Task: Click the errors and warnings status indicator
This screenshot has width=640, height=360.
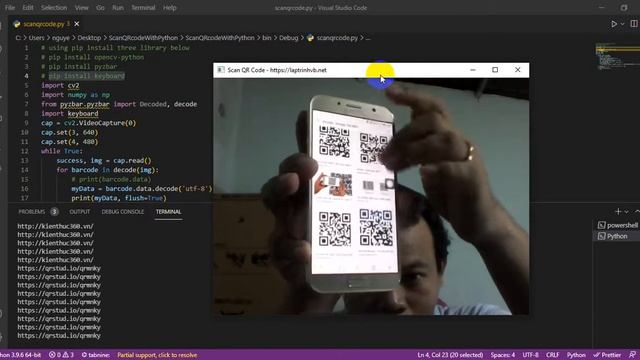Action: pos(61,355)
